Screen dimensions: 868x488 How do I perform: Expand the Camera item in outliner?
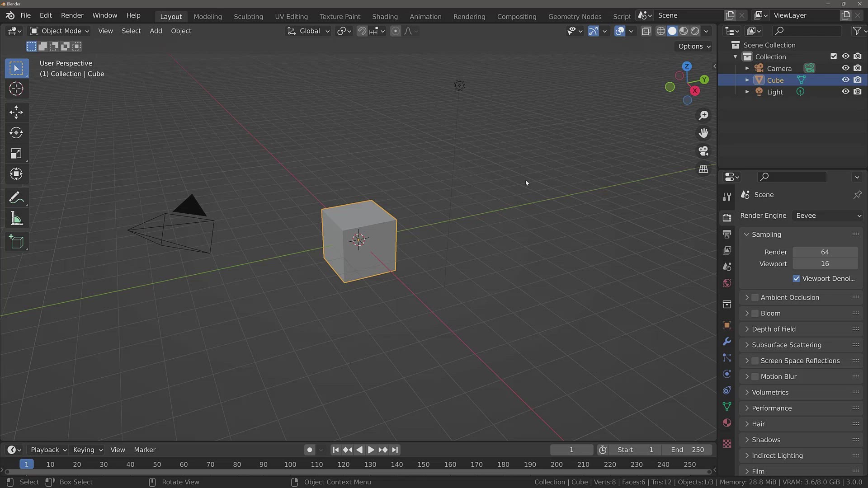click(x=747, y=68)
